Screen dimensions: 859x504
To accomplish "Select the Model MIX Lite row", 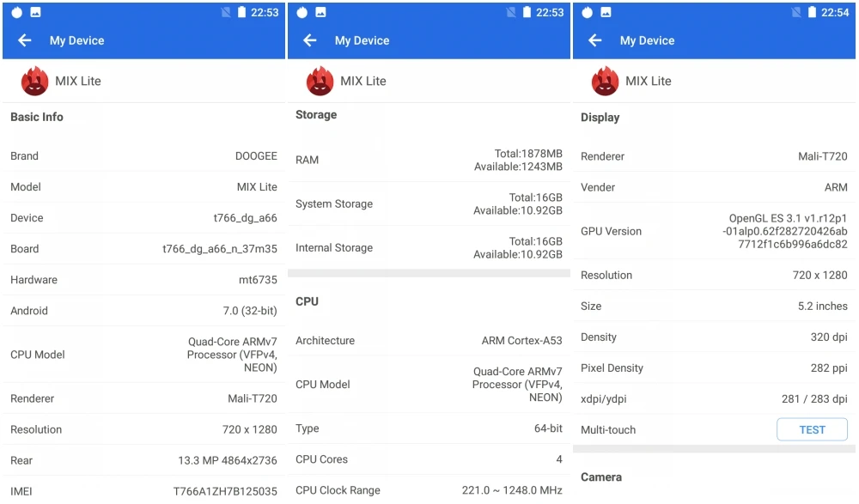I will click(x=143, y=187).
